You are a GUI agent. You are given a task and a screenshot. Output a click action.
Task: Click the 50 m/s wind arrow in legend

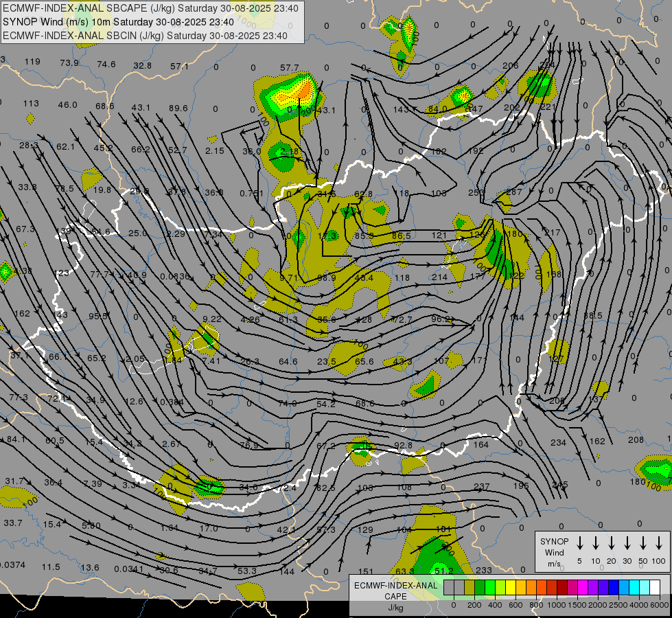coord(643,543)
